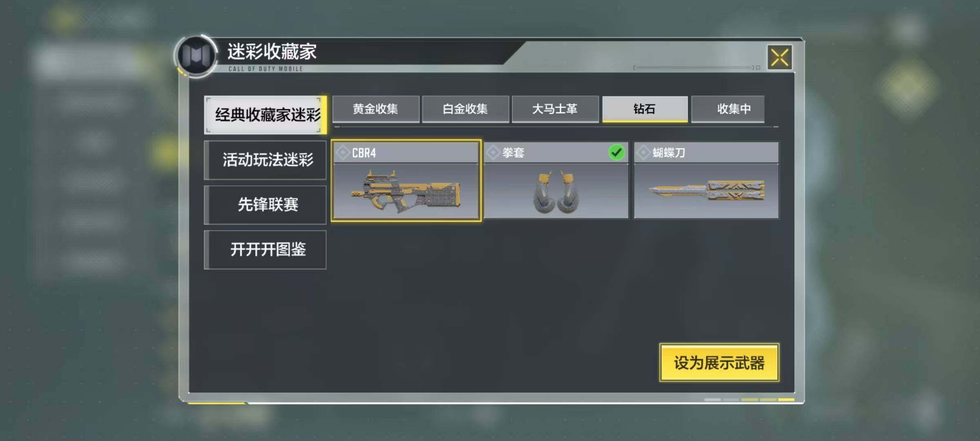
Task: Open the 大马士革 tab
Action: click(x=555, y=109)
